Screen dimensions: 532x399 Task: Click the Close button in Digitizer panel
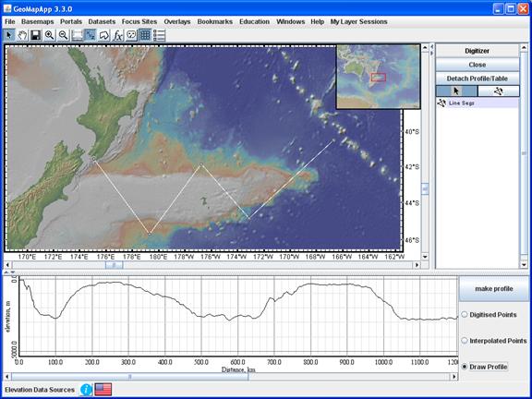point(477,65)
